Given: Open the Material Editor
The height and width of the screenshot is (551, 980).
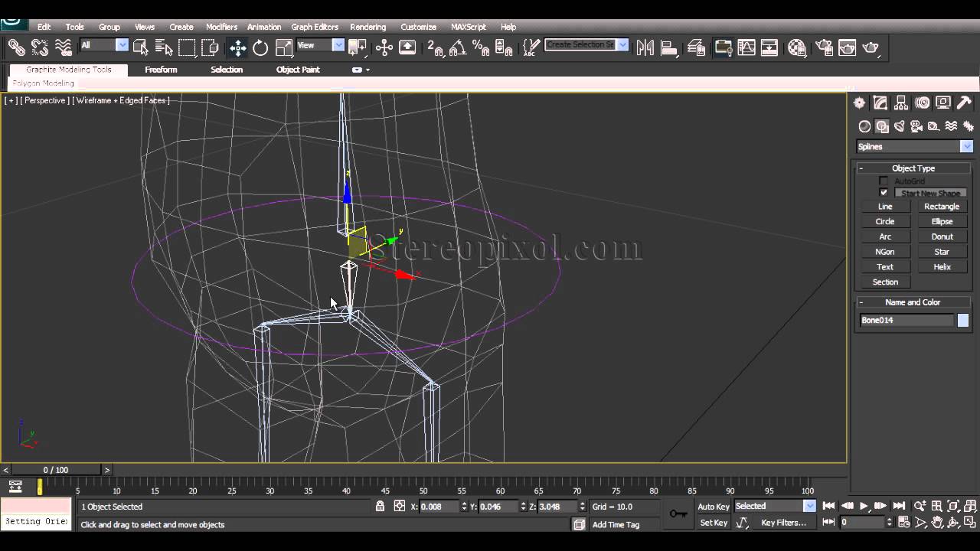Looking at the screenshot, I should [x=797, y=47].
